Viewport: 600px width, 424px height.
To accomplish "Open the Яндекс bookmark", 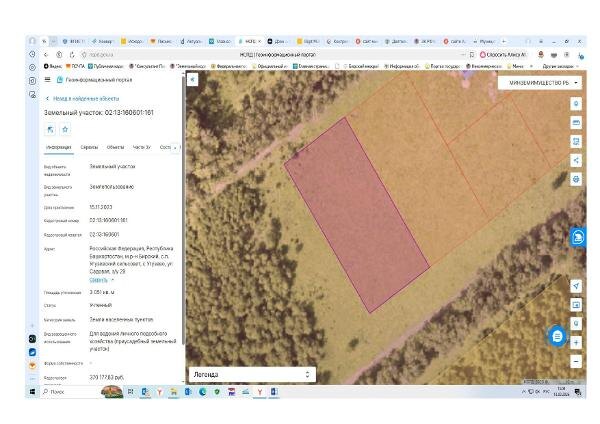I will [53, 66].
